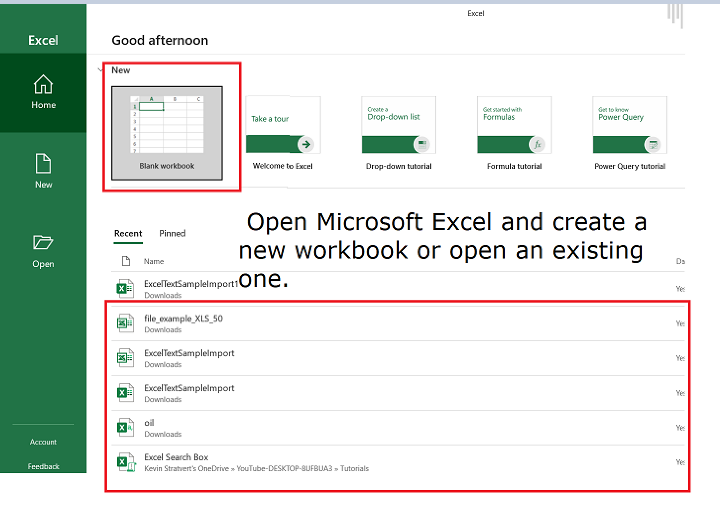Click the oil file CSV icon
This screenshot has height=512, width=720.
pyautogui.click(x=125, y=428)
